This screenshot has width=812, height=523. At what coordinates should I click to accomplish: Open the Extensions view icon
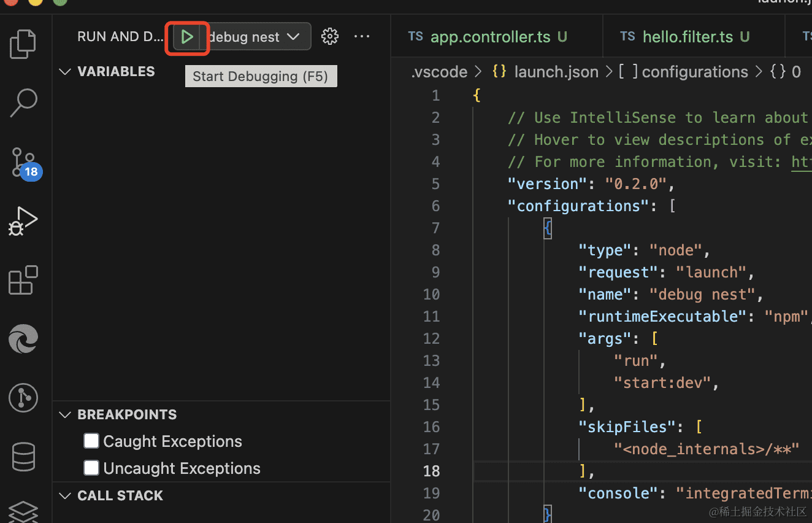24,281
